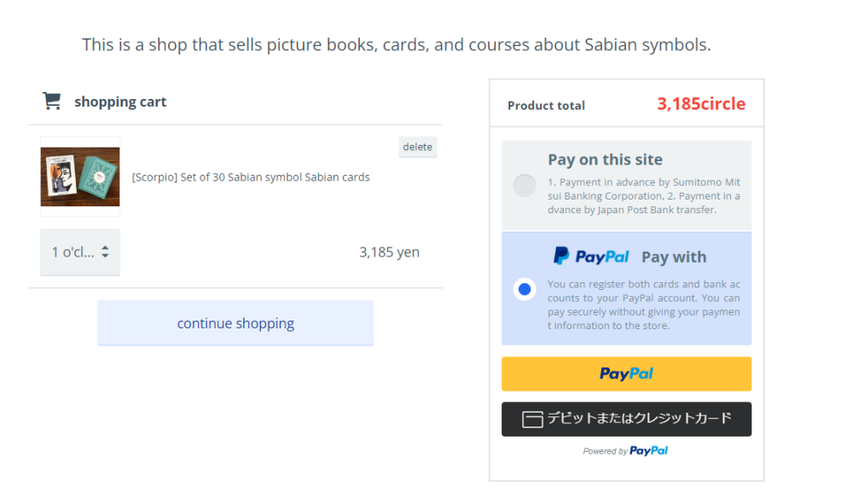
Task: Click the "Product total" label
Action: coord(546,106)
